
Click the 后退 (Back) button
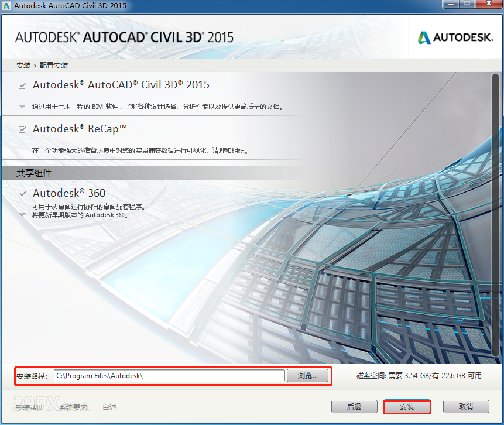point(354,406)
